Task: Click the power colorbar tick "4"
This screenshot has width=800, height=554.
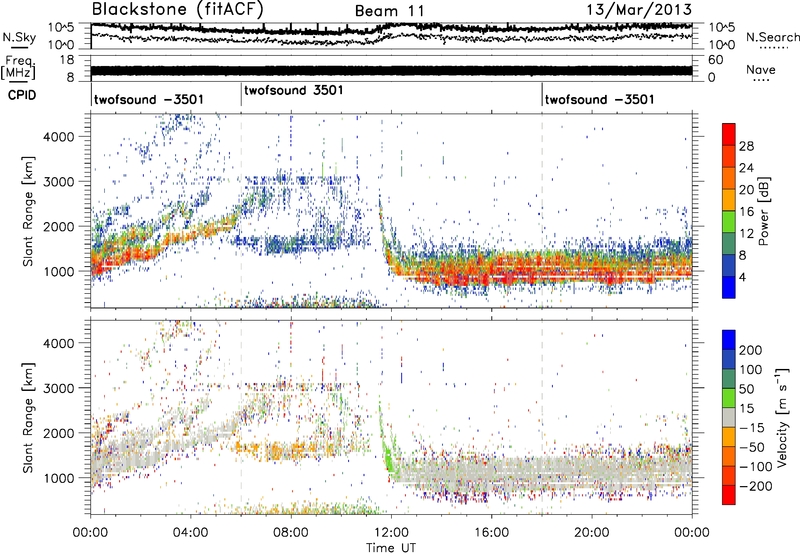Action: click(743, 277)
